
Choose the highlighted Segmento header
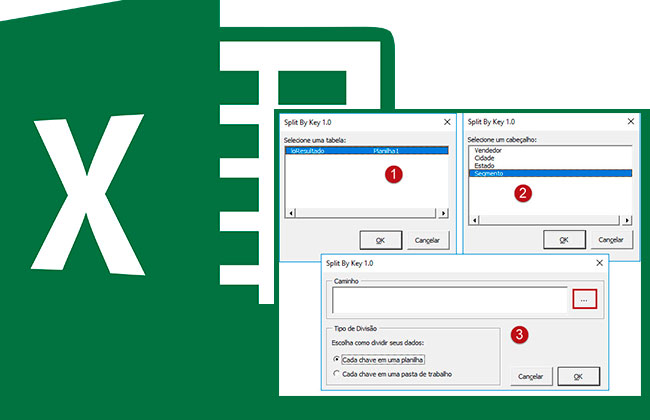point(550,173)
